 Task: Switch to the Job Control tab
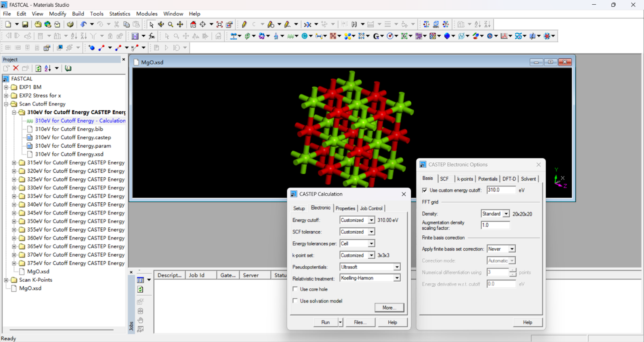(371, 209)
